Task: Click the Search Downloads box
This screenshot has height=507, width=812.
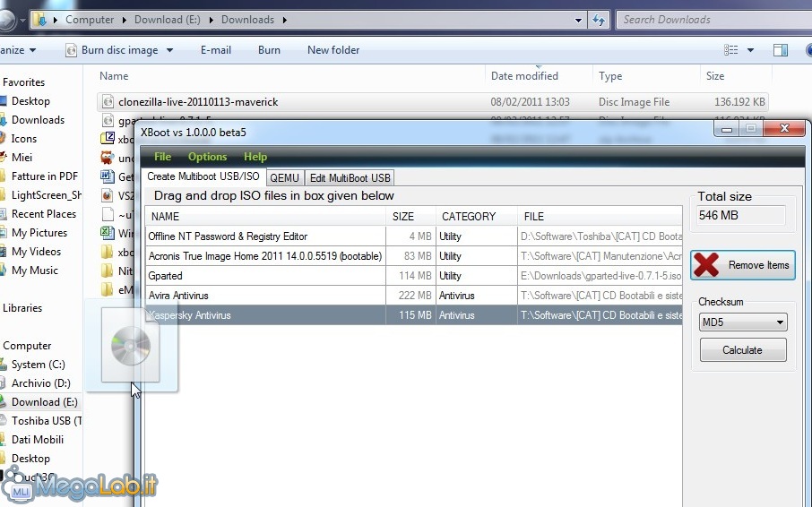Action: (714, 20)
